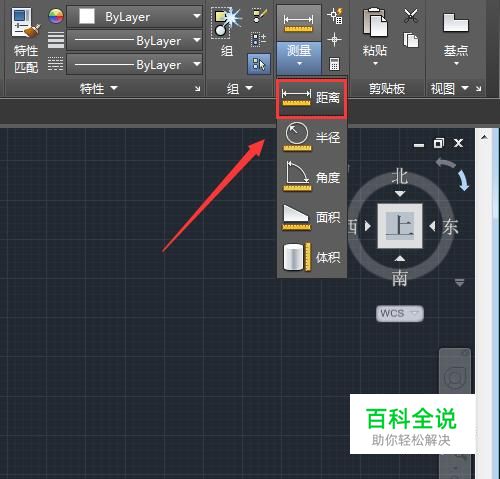Click the Paste (粘贴) clipboard icon
Screen dimensions: 500x479
pos(375,23)
